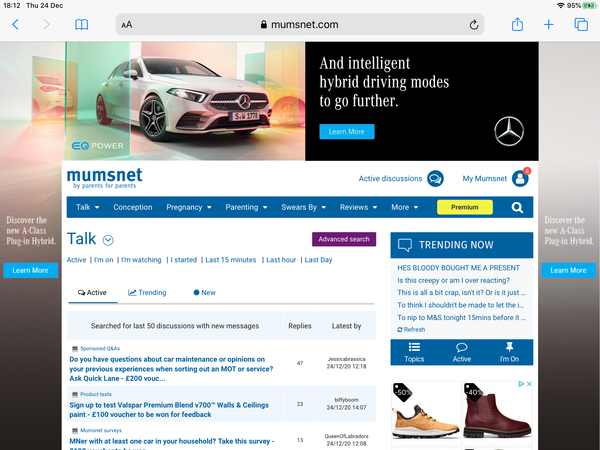Close the shoe ad with X
Image resolution: width=600 pixels, height=450 pixels.
click(529, 384)
